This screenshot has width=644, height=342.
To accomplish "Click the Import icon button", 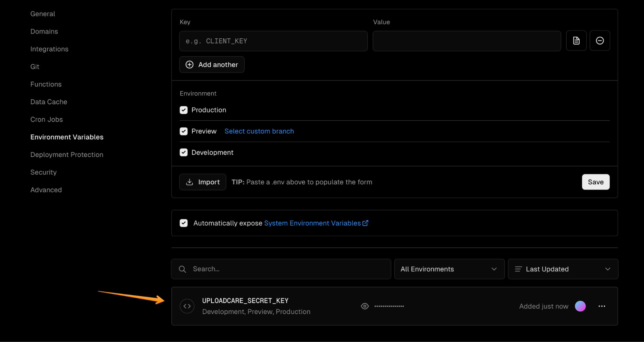I will click(x=190, y=182).
